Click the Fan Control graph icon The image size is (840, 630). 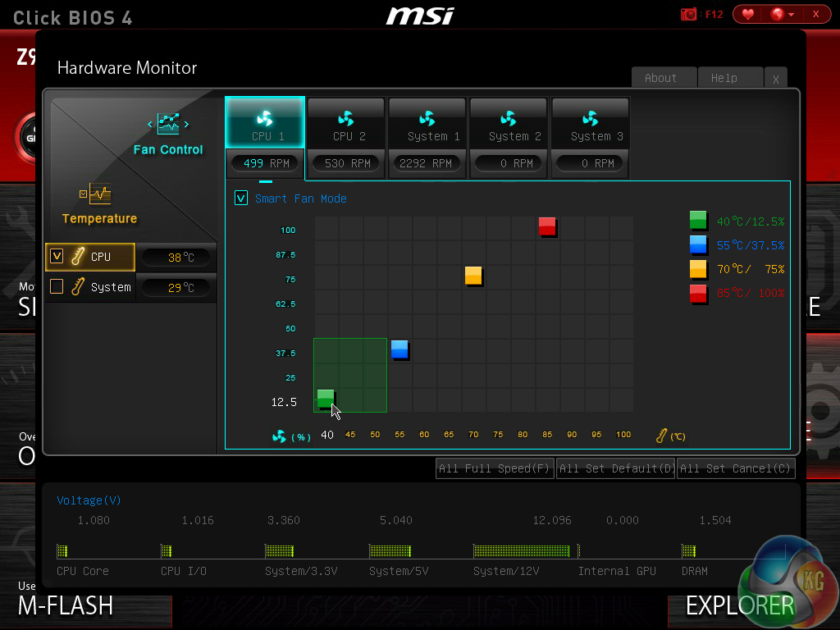tap(168, 124)
